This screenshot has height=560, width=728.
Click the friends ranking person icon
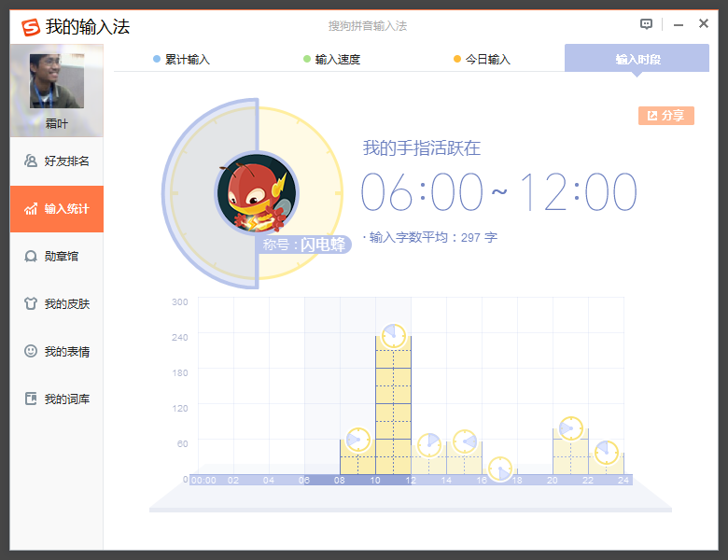tap(31, 161)
